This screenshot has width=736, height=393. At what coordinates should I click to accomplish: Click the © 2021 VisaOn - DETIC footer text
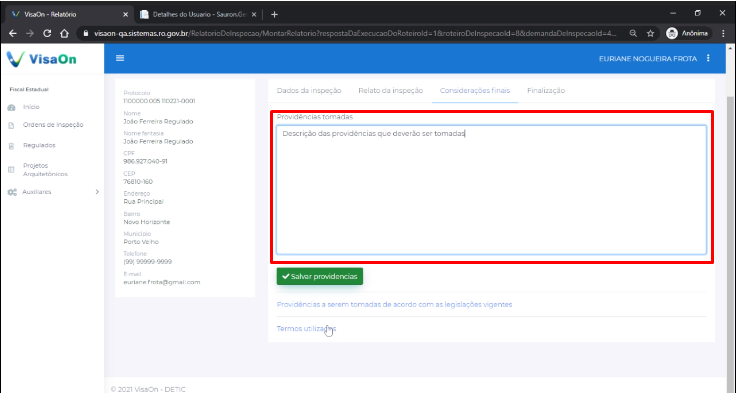pos(148,389)
